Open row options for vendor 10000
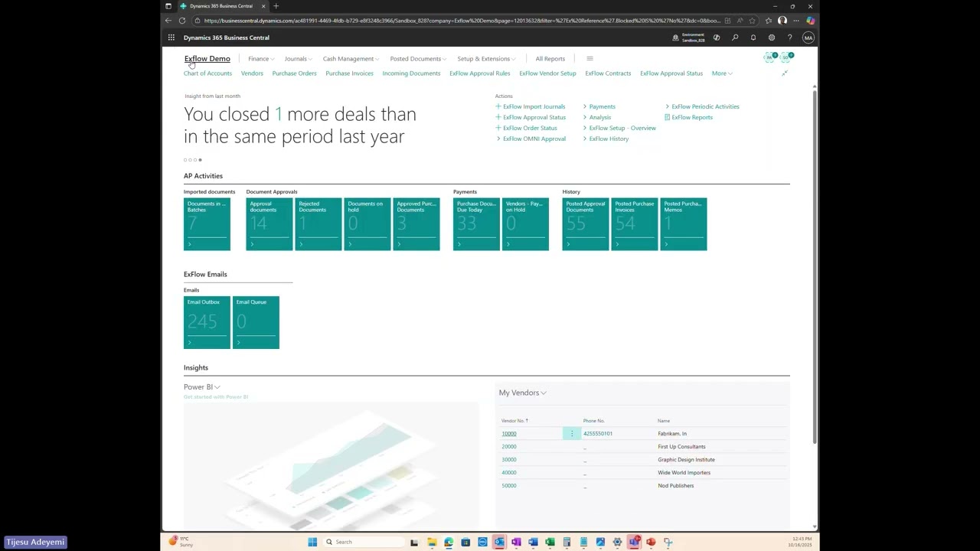The image size is (980, 551). pos(572,434)
